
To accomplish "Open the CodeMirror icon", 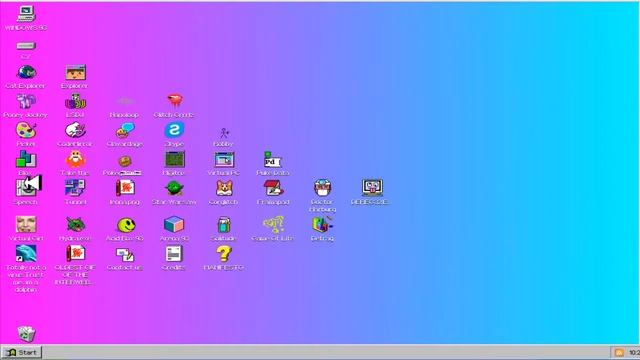I will [76, 130].
